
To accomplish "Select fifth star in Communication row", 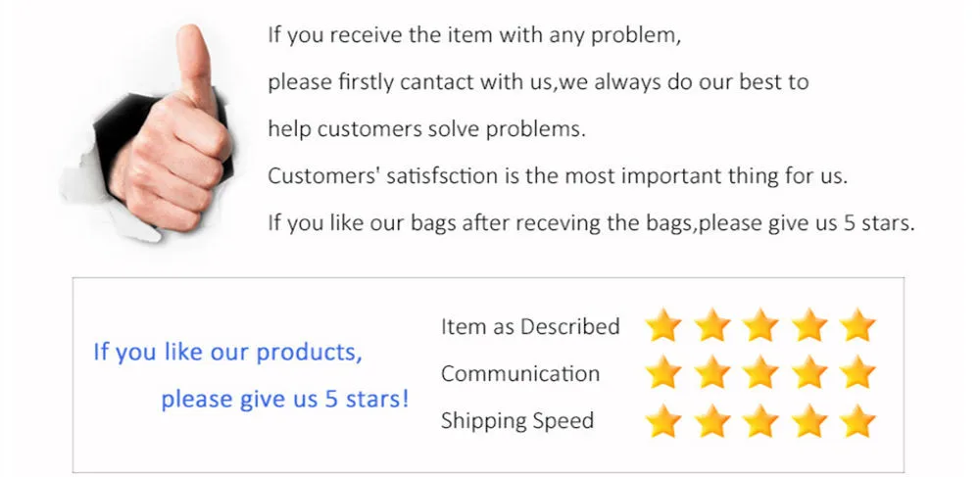I will pyautogui.click(x=857, y=373).
